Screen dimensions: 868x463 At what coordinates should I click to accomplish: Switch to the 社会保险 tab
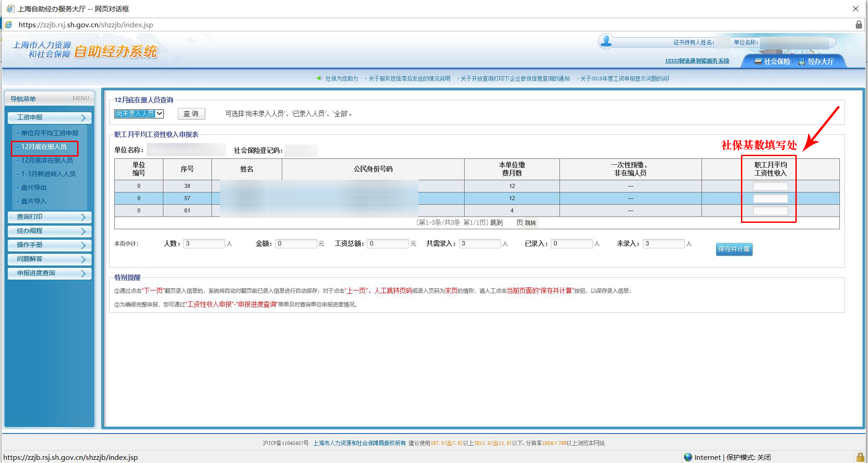pos(772,61)
